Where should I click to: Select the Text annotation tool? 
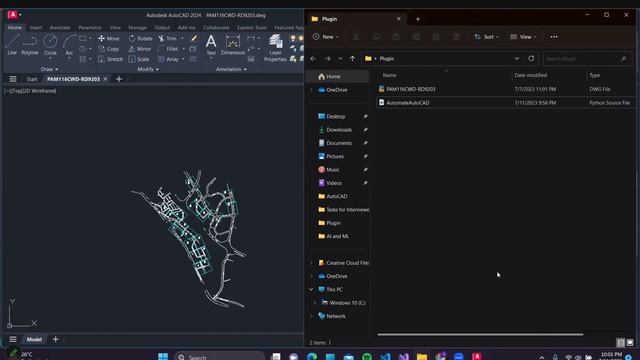[x=211, y=45]
